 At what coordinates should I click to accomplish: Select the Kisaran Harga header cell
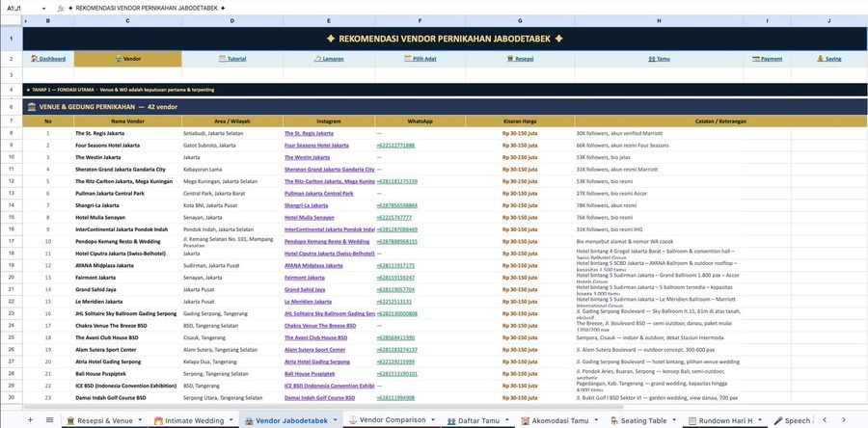click(x=520, y=121)
